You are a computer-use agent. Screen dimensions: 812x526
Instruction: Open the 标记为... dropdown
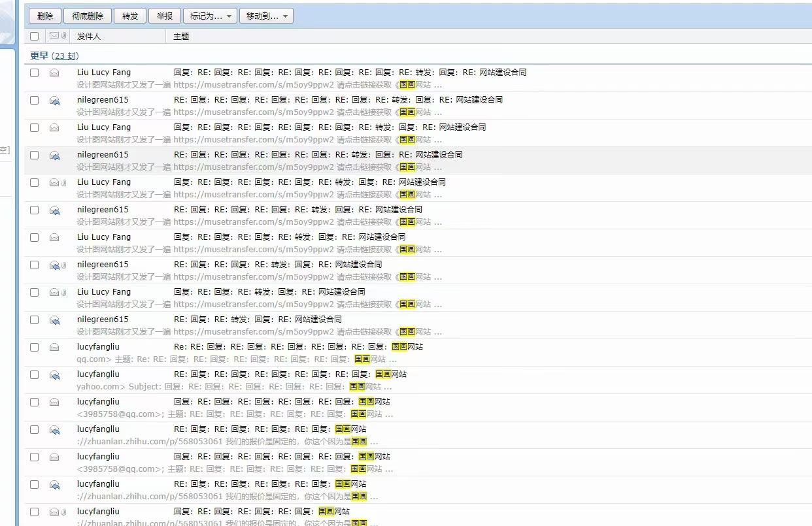tap(205, 16)
